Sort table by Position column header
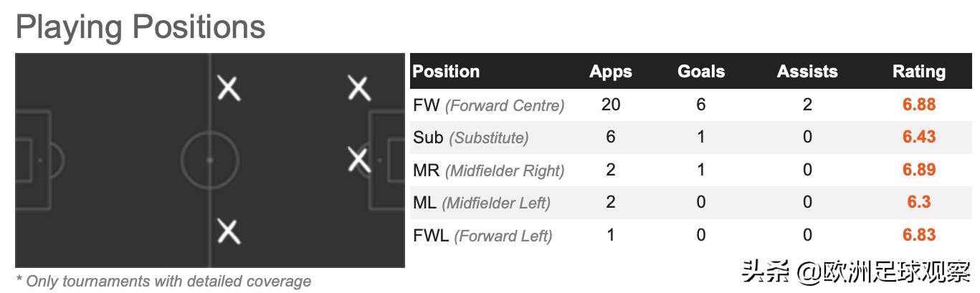The width and height of the screenshot is (980, 293). point(447,72)
